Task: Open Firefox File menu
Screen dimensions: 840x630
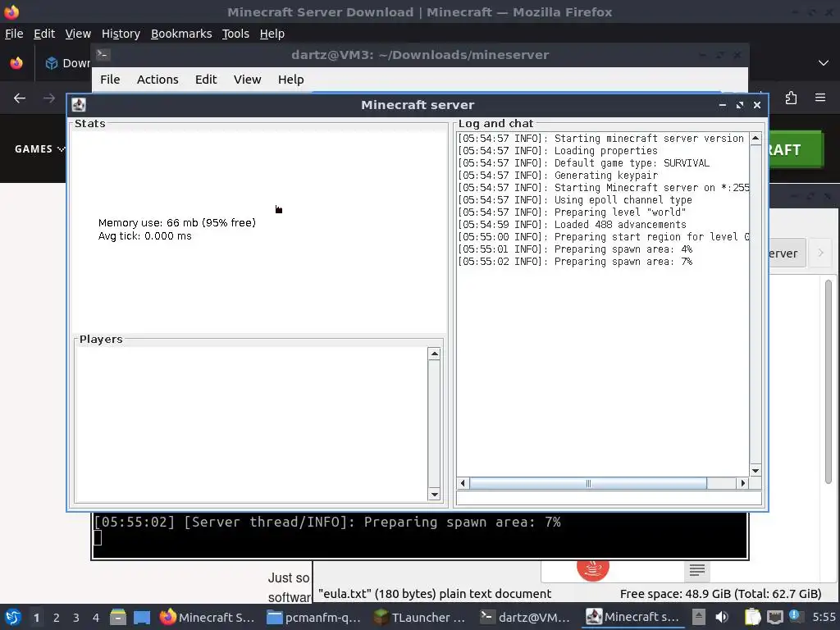Action: (14, 34)
